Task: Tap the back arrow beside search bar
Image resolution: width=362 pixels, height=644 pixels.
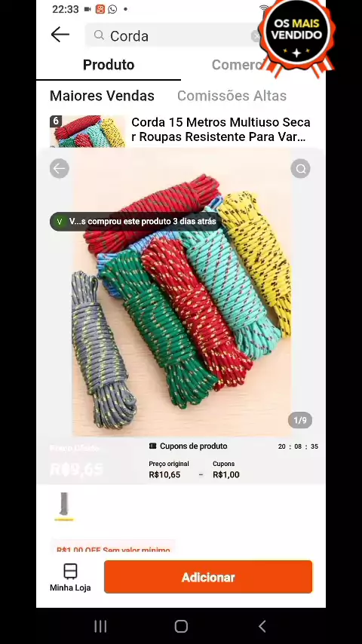Action: click(x=60, y=35)
